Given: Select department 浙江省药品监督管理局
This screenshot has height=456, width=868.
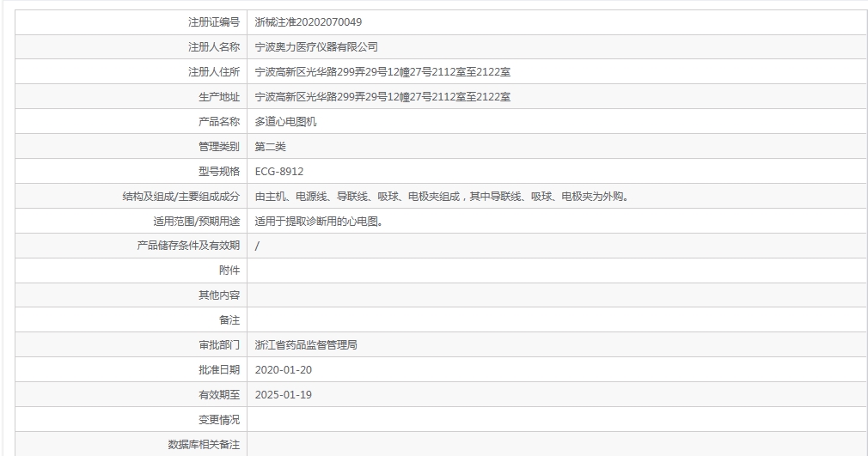Looking at the screenshot, I should pos(306,344).
